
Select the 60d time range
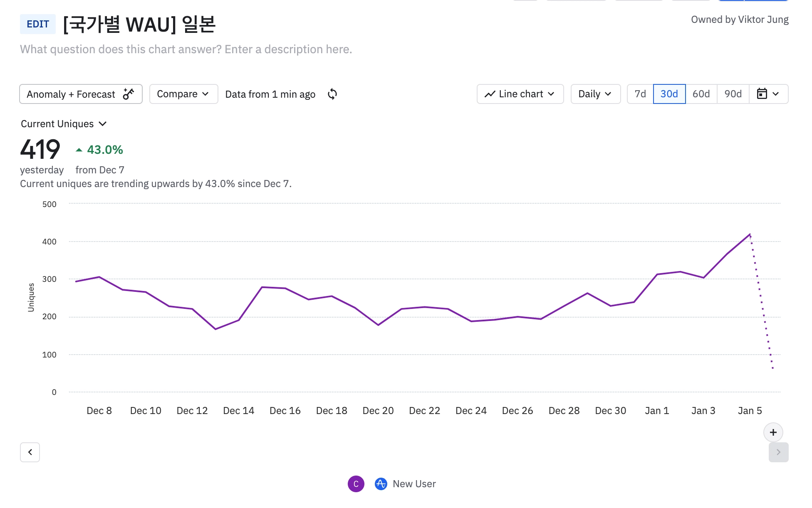click(x=701, y=94)
